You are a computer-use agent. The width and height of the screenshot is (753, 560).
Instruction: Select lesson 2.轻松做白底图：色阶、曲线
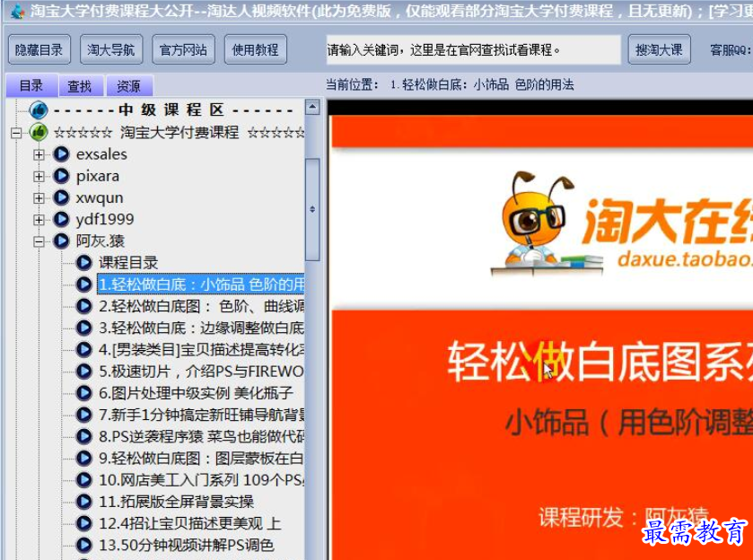[x=201, y=306]
